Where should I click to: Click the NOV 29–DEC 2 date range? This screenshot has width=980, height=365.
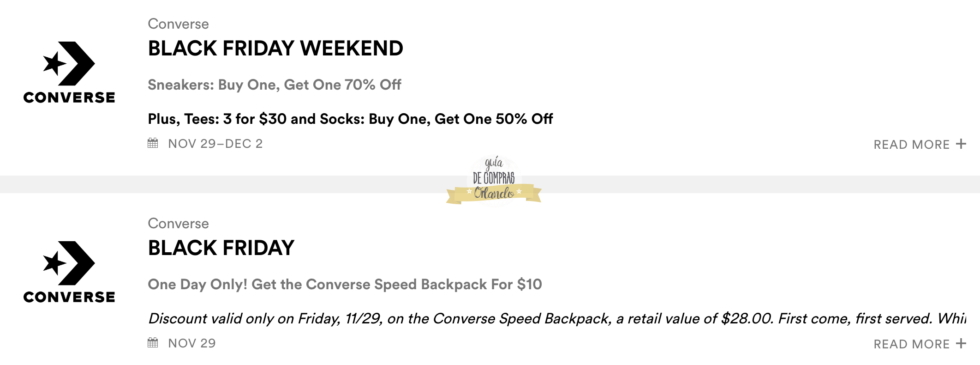click(x=215, y=144)
